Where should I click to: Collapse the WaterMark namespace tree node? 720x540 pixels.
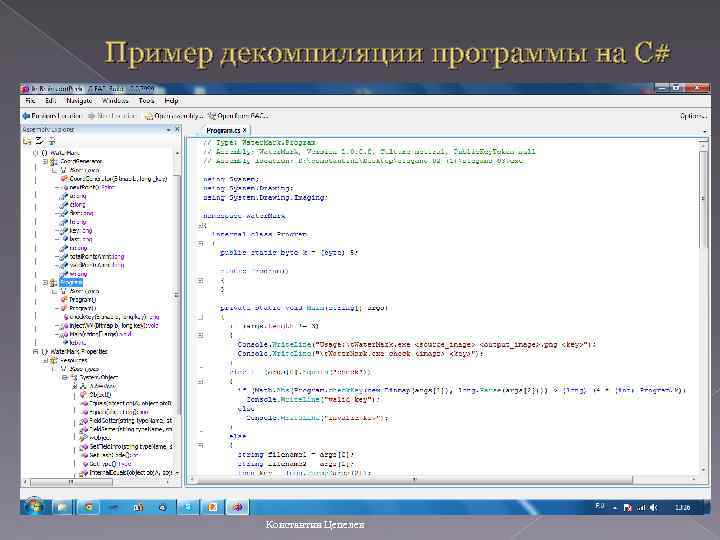(35, 152)
